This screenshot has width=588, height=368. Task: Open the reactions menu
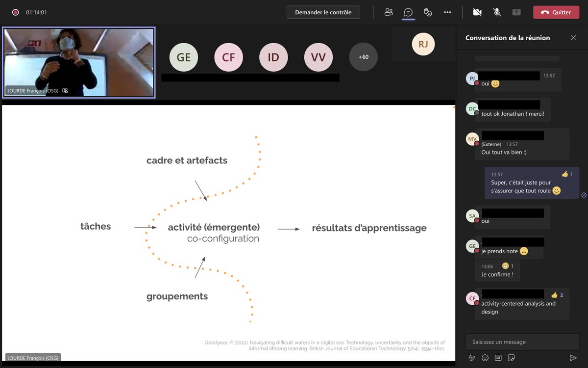(428, 12)
